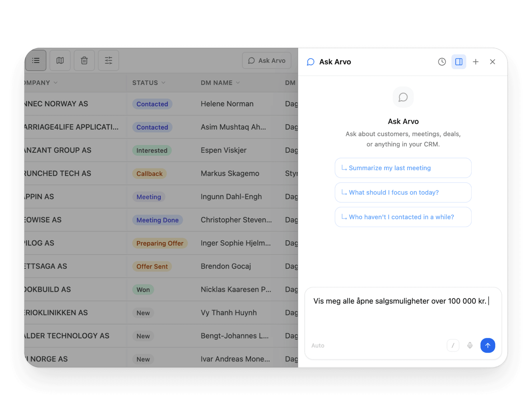Click DM name Vy Thanh Huynh
This screenshot has height=415, width=532.
click(229, 313)
